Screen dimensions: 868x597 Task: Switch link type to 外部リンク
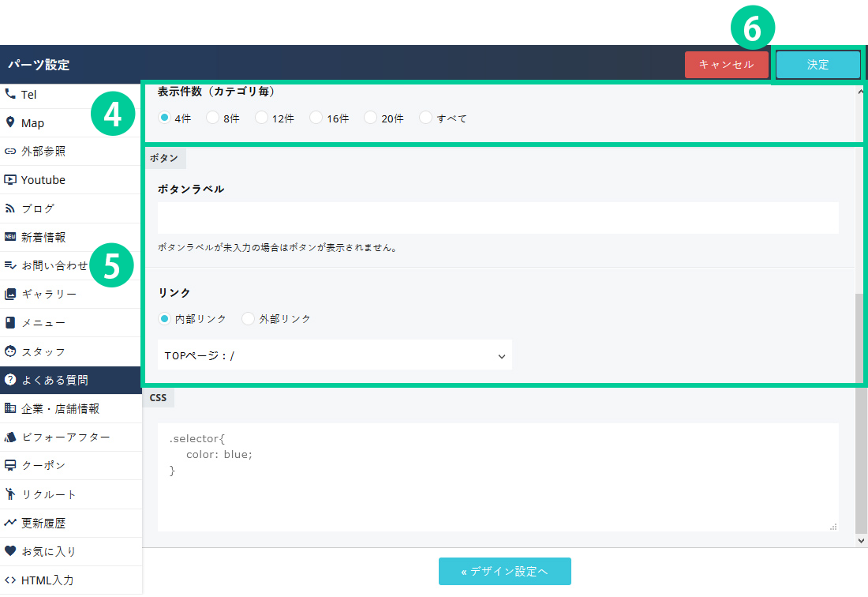click(x=249, y=319)
